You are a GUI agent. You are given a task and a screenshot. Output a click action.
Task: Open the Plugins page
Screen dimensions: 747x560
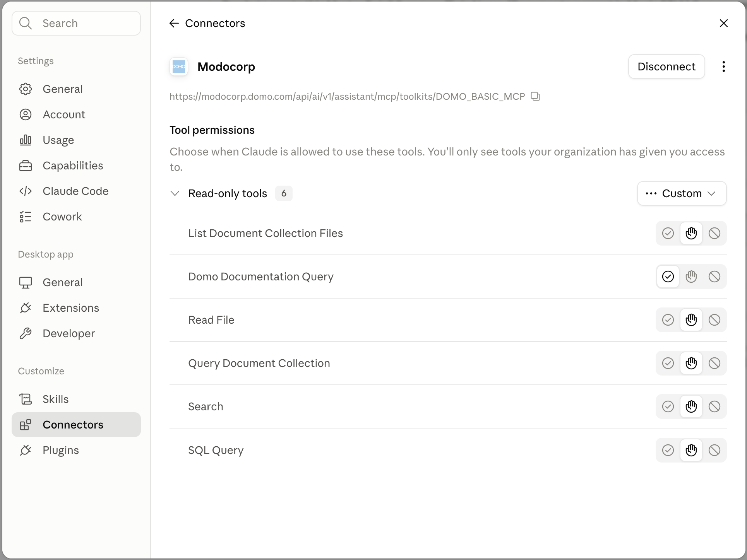pyautogui.click(x=76, y=450)
